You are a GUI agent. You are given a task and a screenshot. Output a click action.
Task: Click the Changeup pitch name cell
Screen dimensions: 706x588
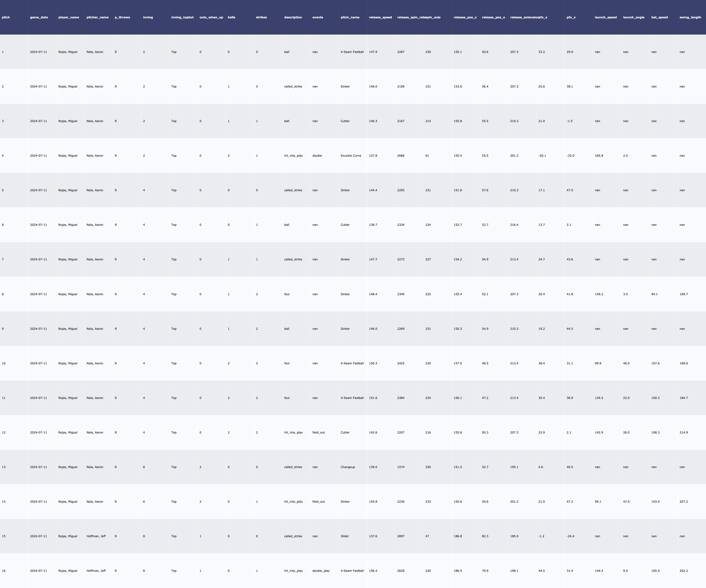pyautogui.click(x=348, y=467)
